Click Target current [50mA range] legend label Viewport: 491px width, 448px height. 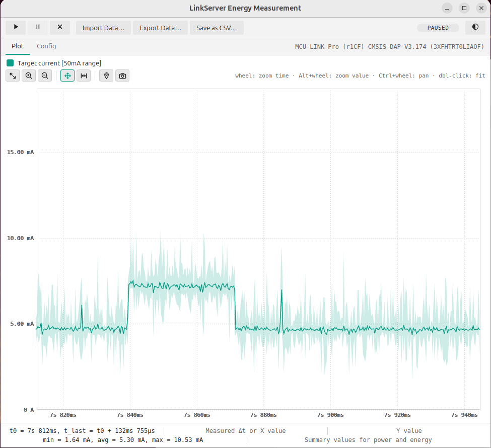pyautogui.click(x=59, y=63)
